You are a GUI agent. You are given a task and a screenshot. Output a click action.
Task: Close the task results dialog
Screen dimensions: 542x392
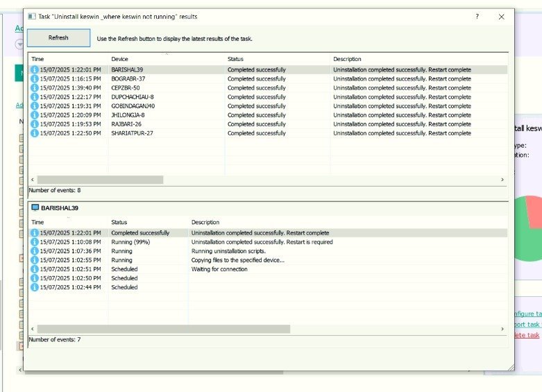point(501,17)
